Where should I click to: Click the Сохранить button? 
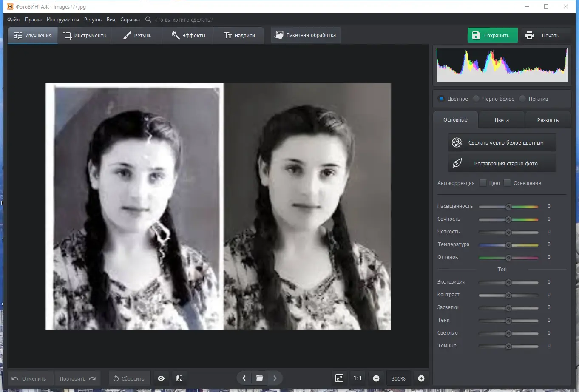click(x=492, y=36)
